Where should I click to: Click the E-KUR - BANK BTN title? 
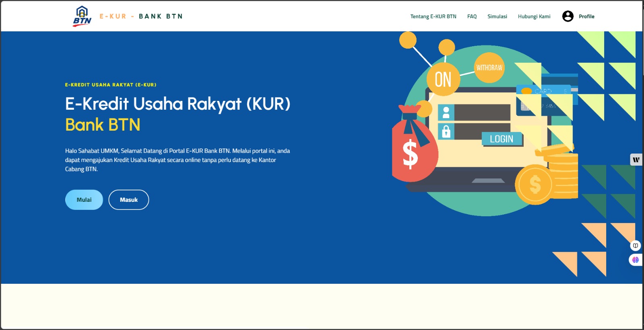[141, 16]
